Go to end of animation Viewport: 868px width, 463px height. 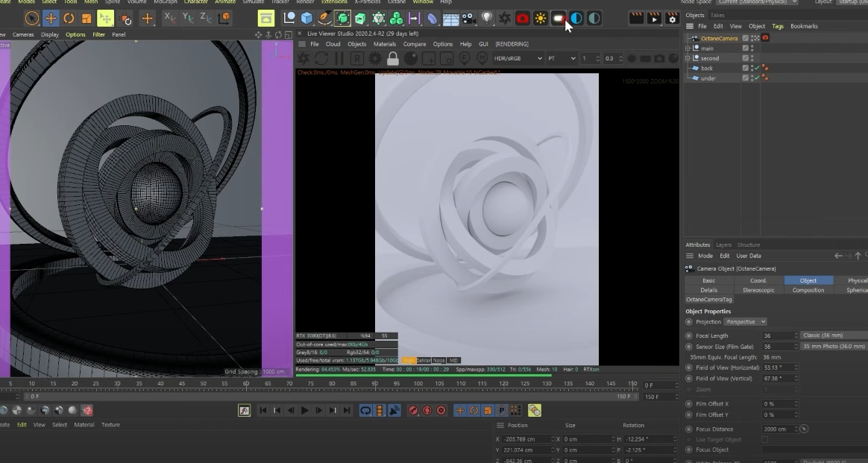click(x=347, y=411)
